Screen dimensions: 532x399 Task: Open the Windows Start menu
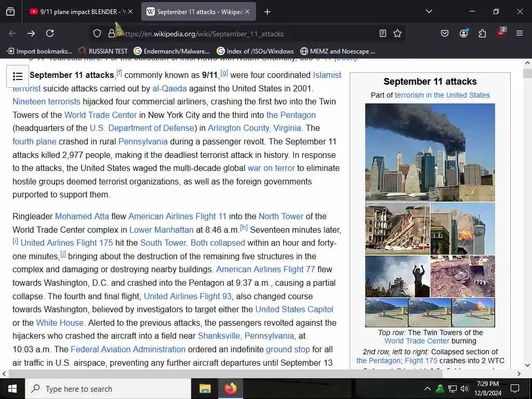tap(12, 389)
